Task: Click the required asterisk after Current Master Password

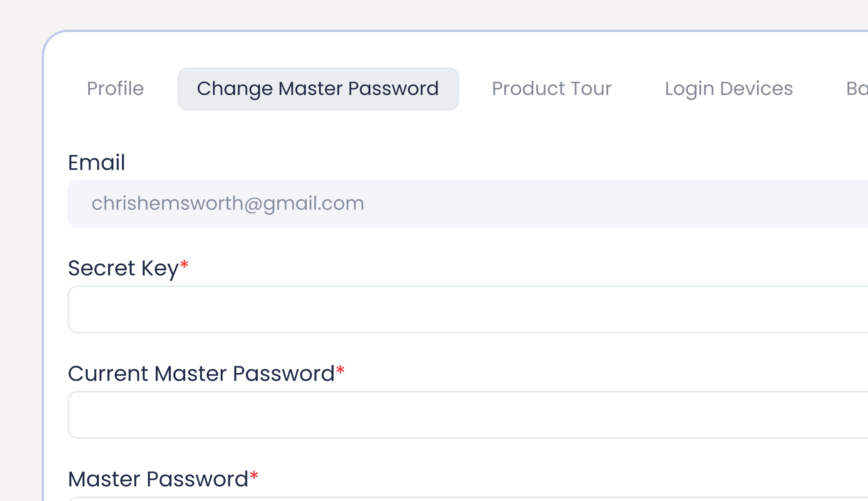Action: pyautogui.click(x=341, y=371)
